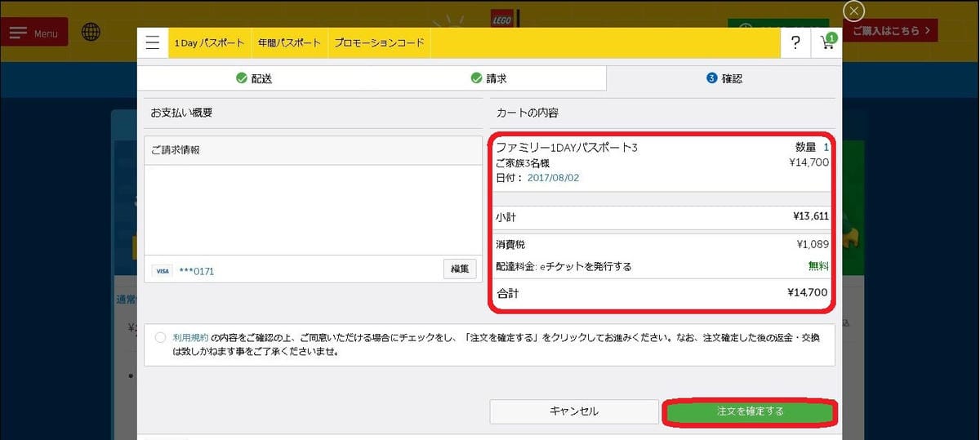
Task: Open the 利用規約 terms link
Action: point(190,337)
